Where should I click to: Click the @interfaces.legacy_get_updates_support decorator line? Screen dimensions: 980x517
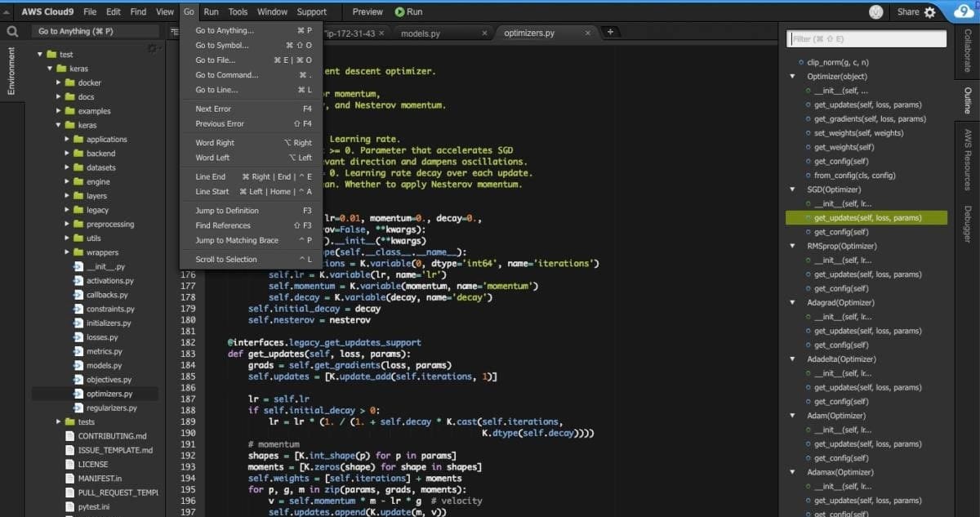click(324, 342)
